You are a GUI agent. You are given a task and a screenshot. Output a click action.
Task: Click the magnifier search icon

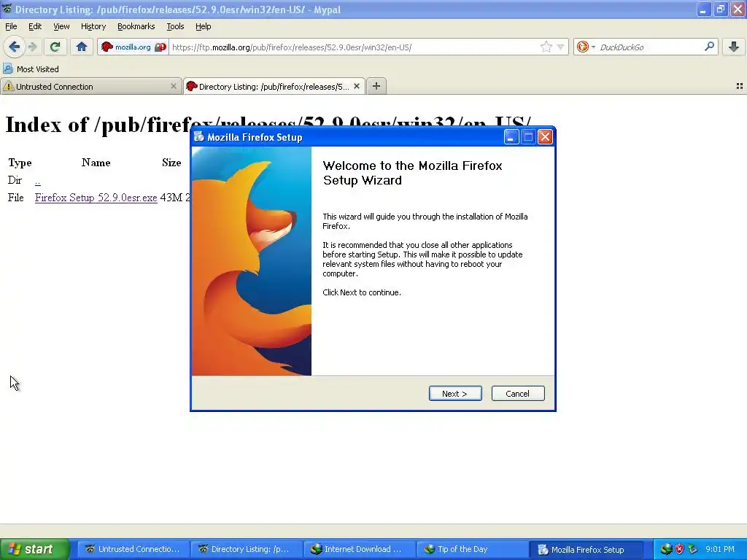[x=709, y=47]
